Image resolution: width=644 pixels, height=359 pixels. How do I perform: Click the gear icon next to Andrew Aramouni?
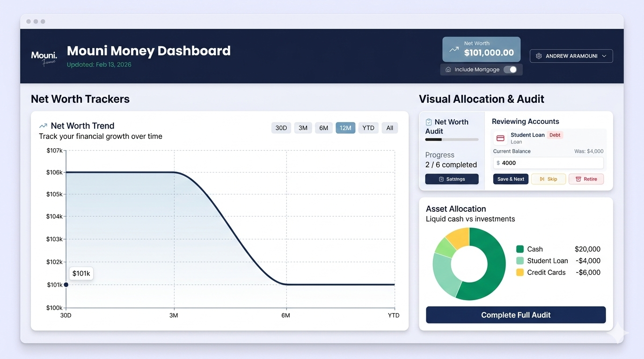pyautogui.click(x=539, y=56)
